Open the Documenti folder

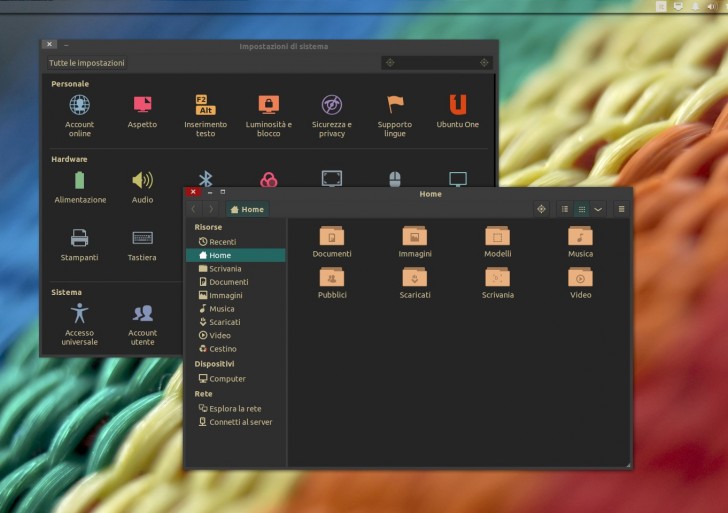click(332, 237)
